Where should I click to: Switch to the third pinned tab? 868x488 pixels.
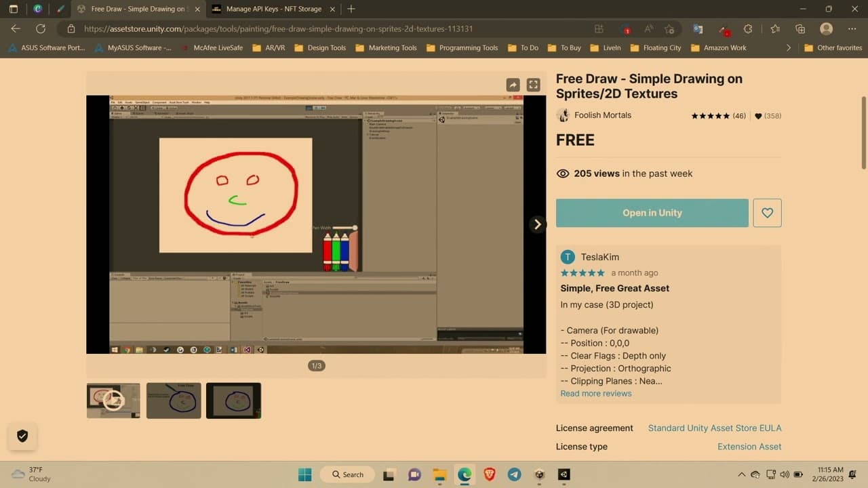click(60, 9)
